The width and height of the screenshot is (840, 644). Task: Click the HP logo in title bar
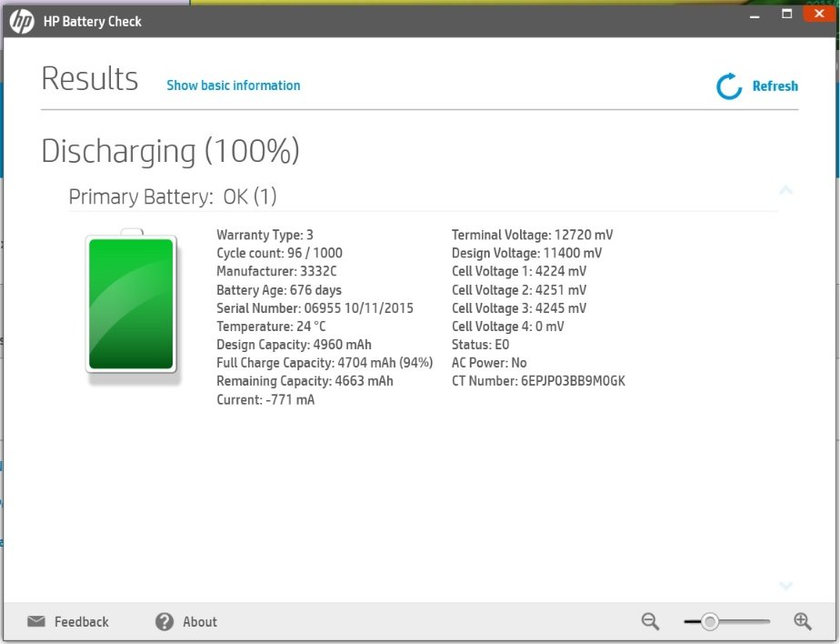[22, 21]
